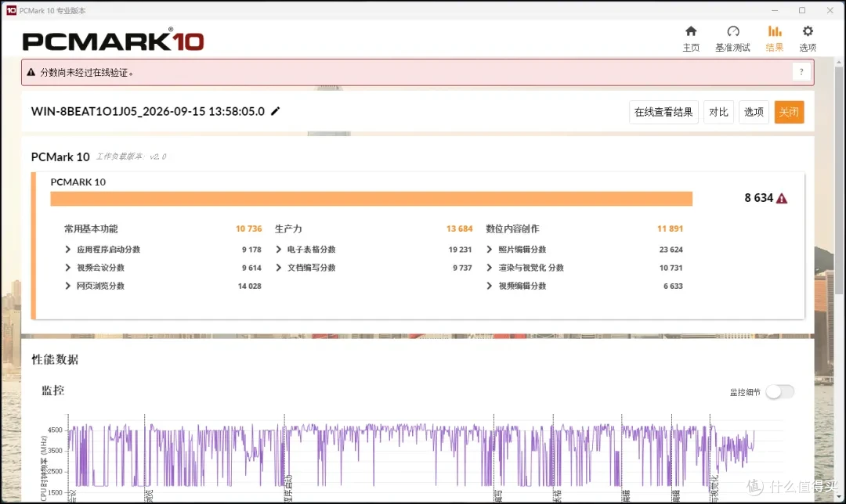Screen dimensions: 846x504
Task: Click the 常用基本功能 label
Action: tap(91, 229)
